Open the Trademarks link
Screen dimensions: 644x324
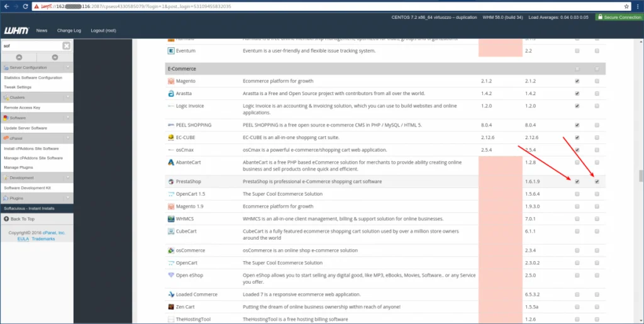click(43, 239)
